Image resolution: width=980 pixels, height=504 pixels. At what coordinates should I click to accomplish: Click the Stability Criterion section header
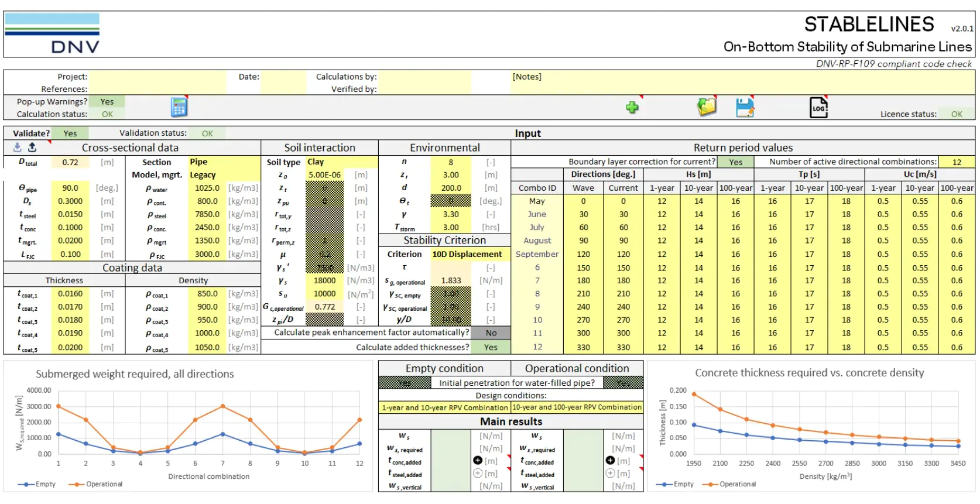(x=444, y=240)
